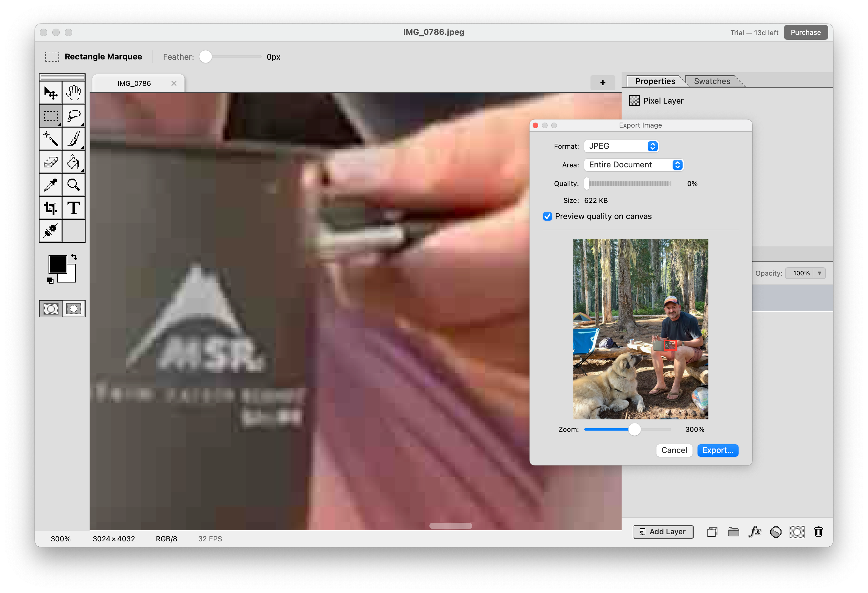The image size is (868, 593).
Task: Close the Export Image dialog
Action: 535,125
